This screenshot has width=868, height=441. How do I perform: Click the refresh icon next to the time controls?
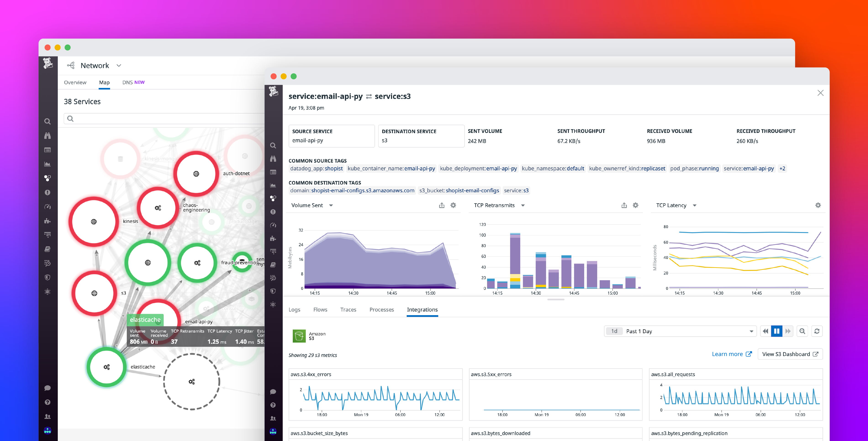click(817, 331)
